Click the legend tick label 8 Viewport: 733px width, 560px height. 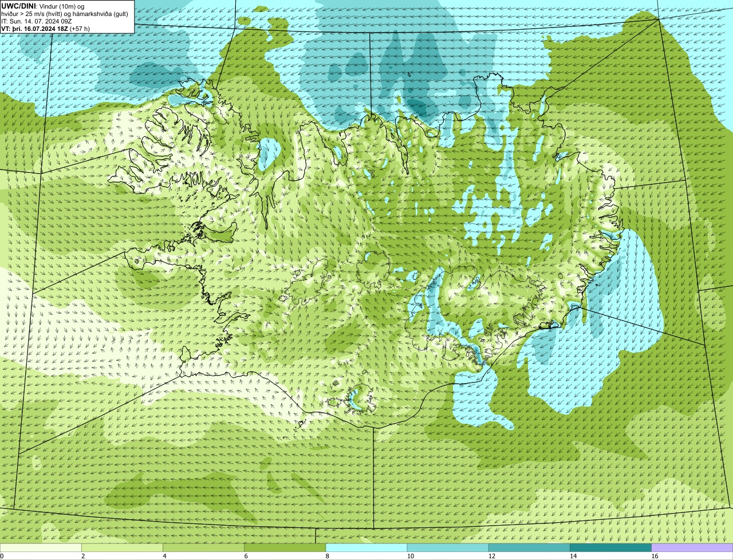pyautogui.click(x=328, y=556)
